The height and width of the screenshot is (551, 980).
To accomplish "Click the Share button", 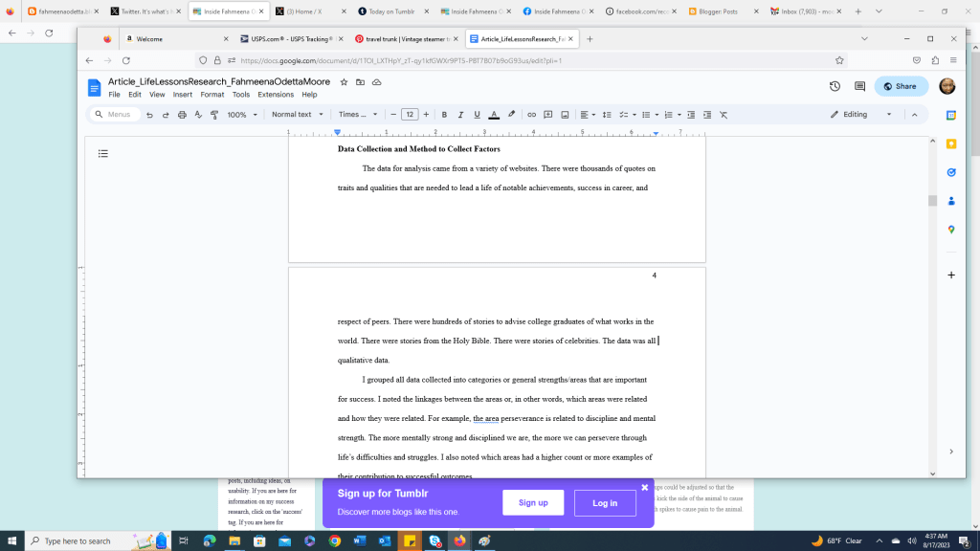I will pyautogui.click(x=900, y=86).
